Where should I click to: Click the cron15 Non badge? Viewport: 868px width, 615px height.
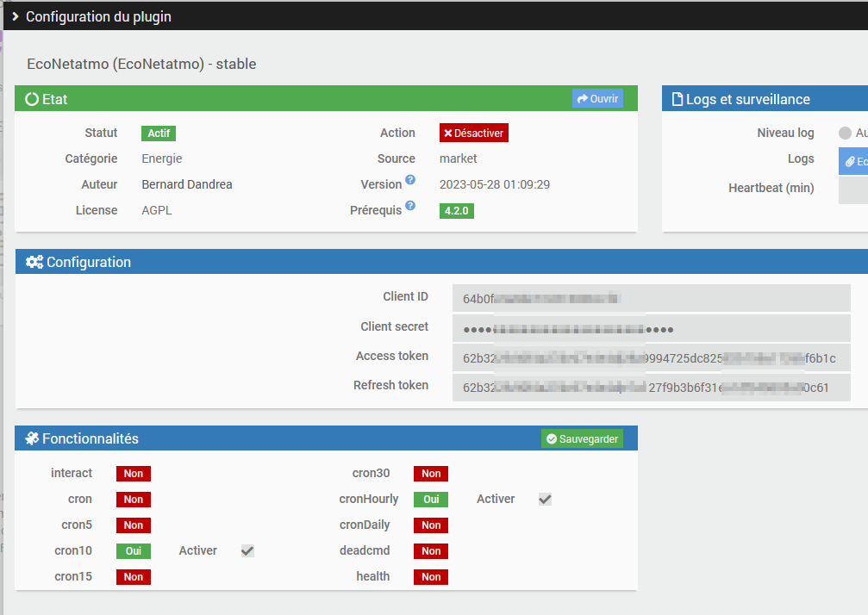tap(134, 577)
